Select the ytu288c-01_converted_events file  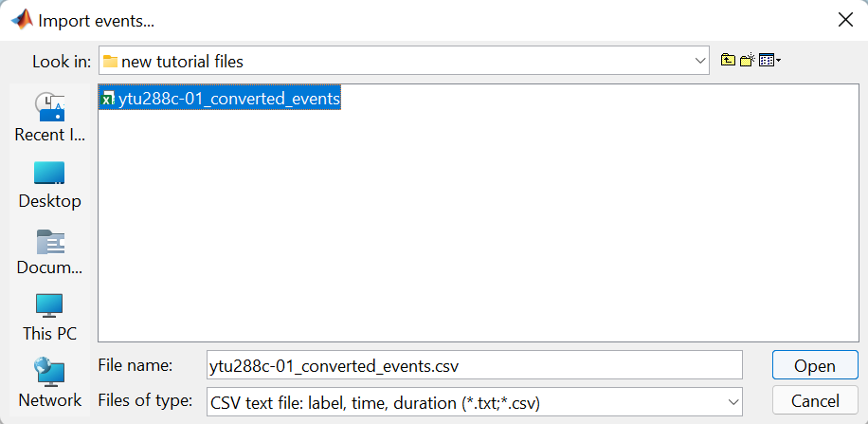point(227,98)
